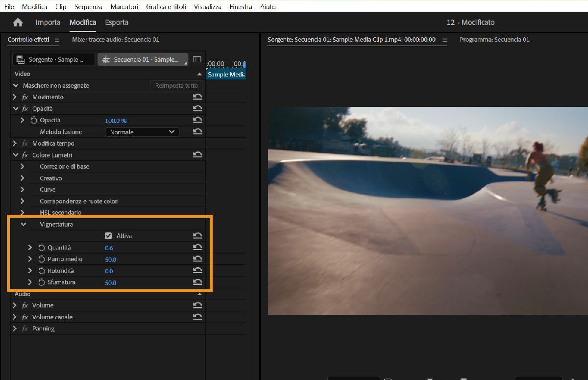Expand the Quantità parameter
This screenshot has height=380, width=588.
(30, 248)
